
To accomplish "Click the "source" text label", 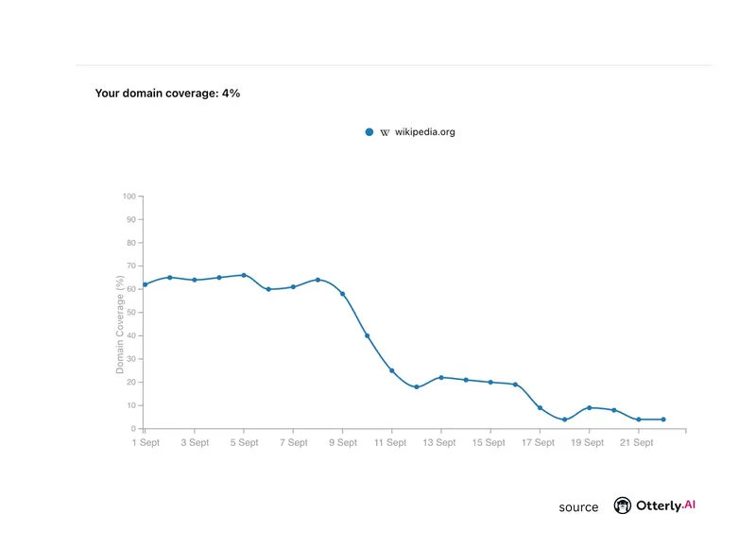I will pos(578,507).
